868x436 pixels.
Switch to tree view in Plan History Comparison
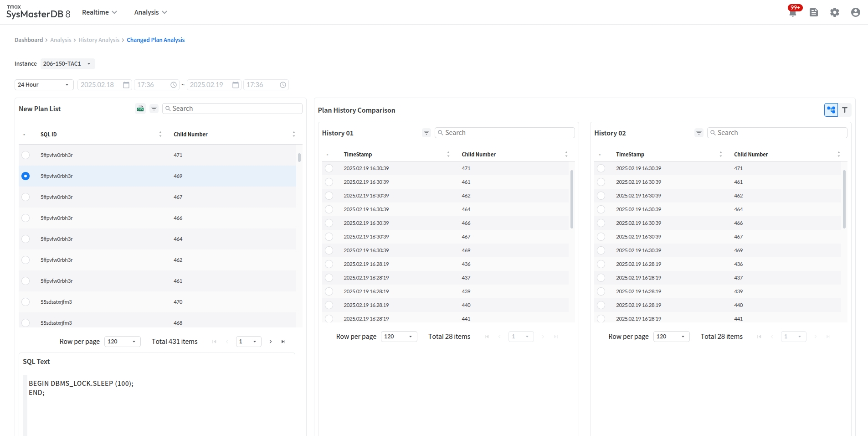(831, 110)
